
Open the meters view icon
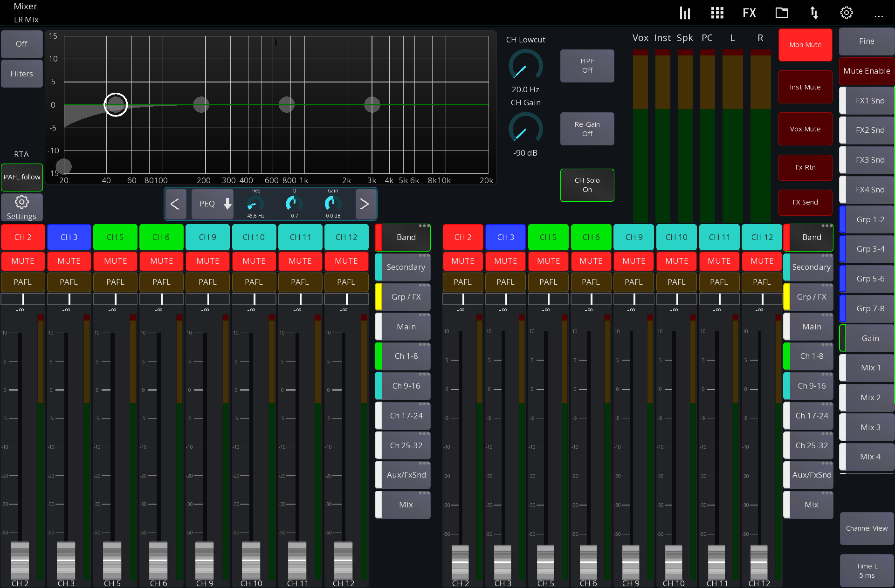click(x=684, y=13)
